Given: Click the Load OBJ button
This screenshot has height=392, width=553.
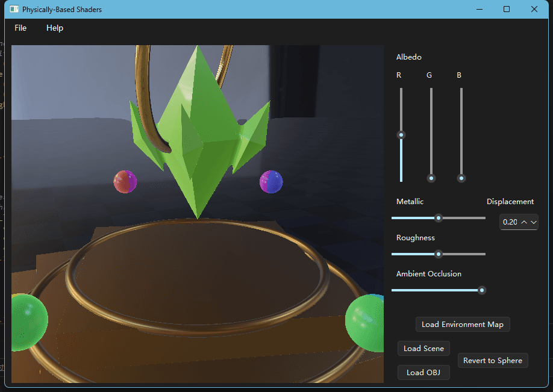Looking at the screenshot, I should (x=423, y=372).
